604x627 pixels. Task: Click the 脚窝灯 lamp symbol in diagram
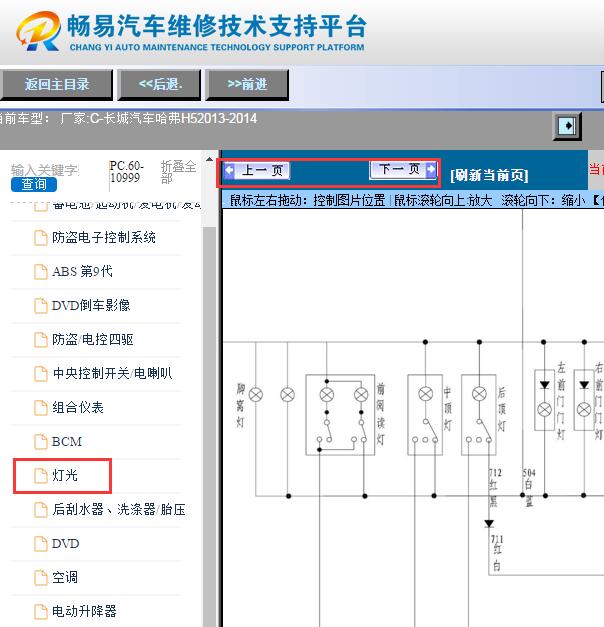tap(256, 395)
